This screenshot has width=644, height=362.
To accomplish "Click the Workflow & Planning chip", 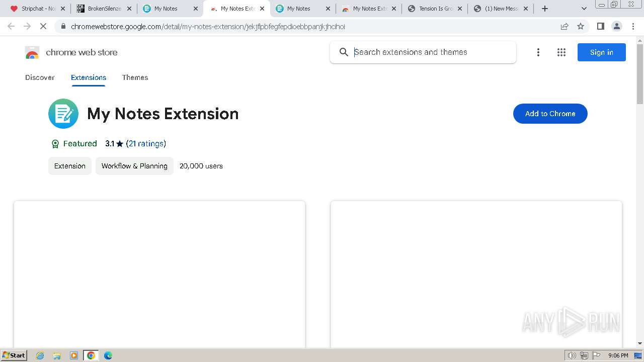I will 134,166.
